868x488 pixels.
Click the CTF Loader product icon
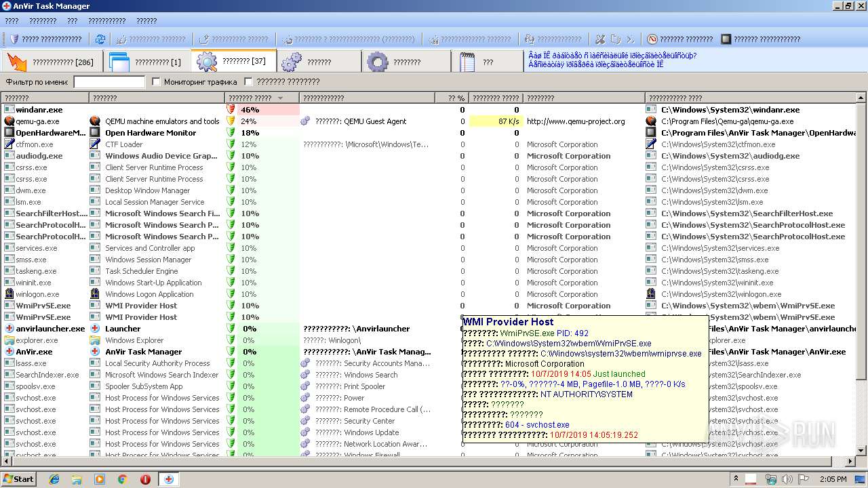pyautogui.click(x=95, y=144)
